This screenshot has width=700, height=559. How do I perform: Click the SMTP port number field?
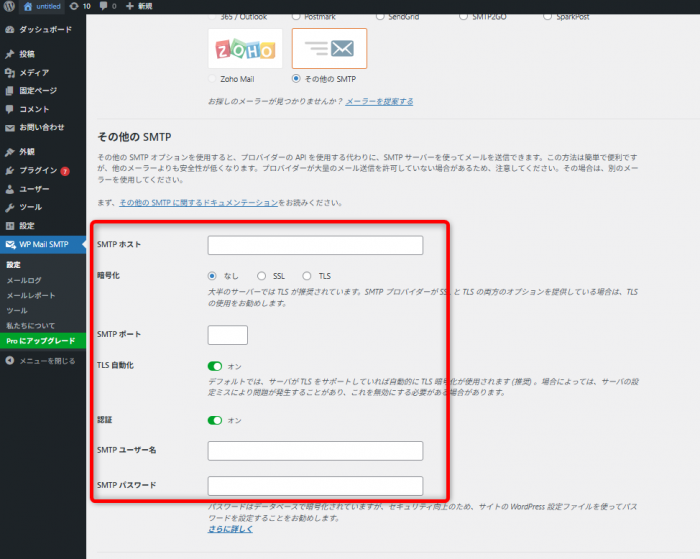227,335
